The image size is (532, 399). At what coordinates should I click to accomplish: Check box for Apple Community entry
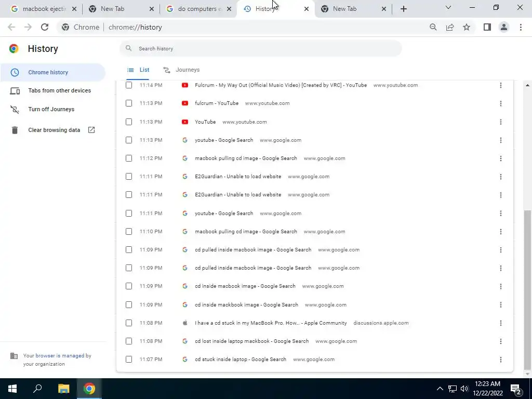point(129,323)
